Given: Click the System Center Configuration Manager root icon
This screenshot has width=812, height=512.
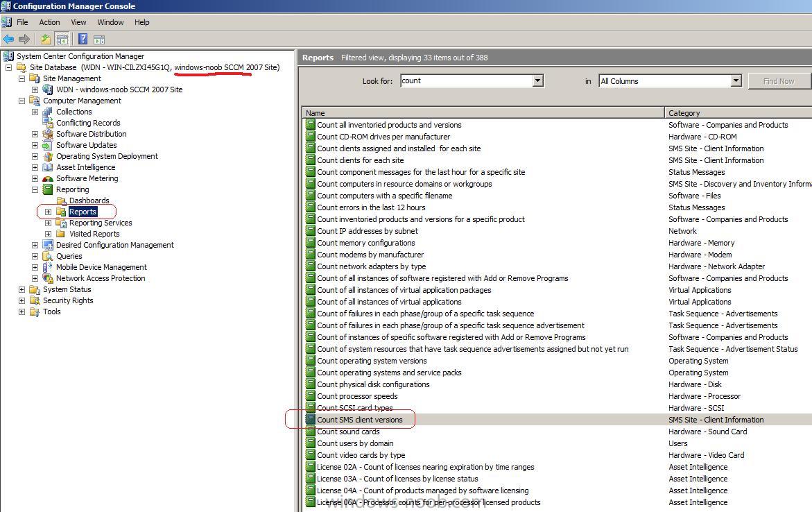Looking at the screenshot, I should (8, 56).
